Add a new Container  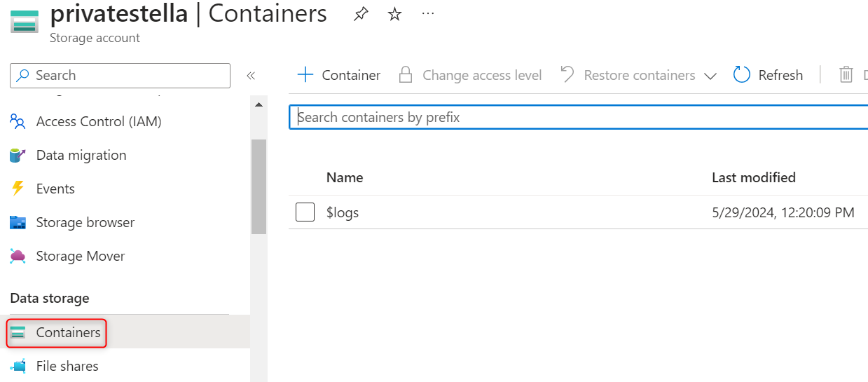pos(339,75)
